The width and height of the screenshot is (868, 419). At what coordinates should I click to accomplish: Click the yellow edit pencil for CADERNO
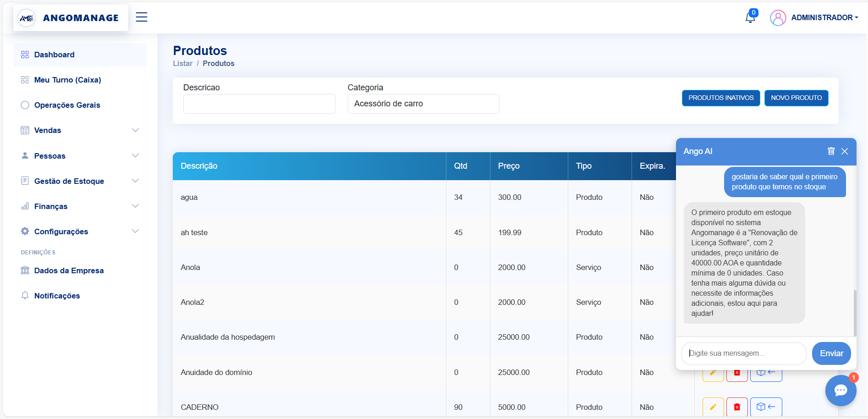(713, 407)
